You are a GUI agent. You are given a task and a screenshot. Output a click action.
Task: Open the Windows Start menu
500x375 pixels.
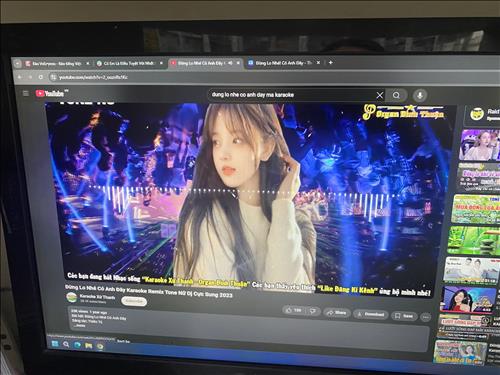pos(55,344)
